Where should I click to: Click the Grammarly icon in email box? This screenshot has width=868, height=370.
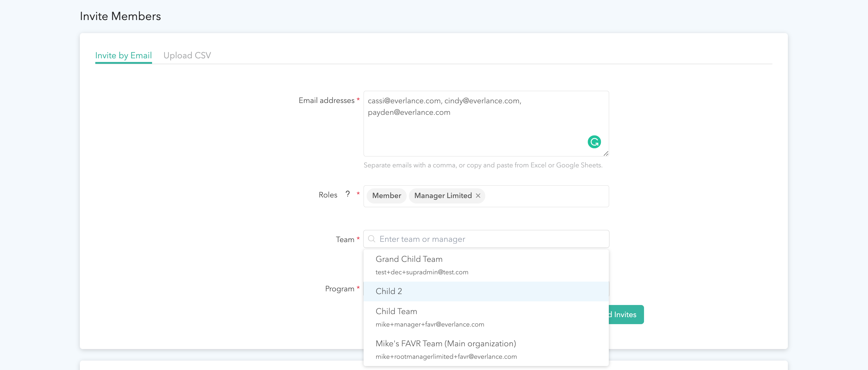point(594,142)
